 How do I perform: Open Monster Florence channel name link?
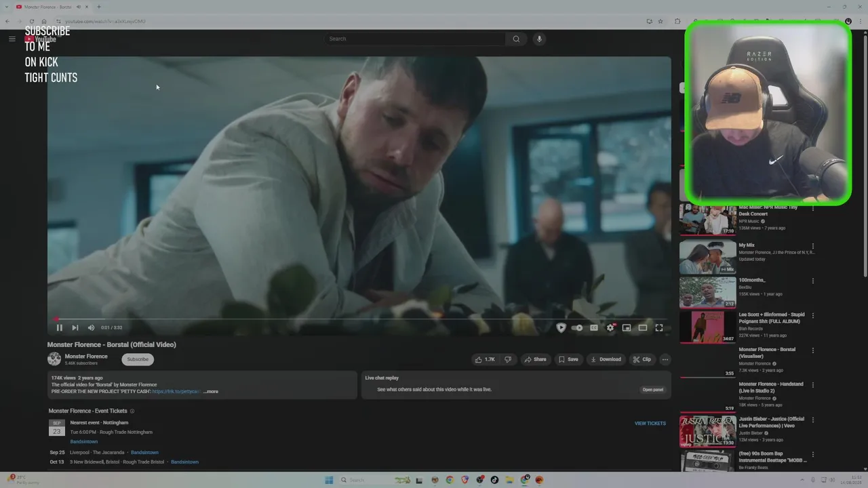pos(86,357)
